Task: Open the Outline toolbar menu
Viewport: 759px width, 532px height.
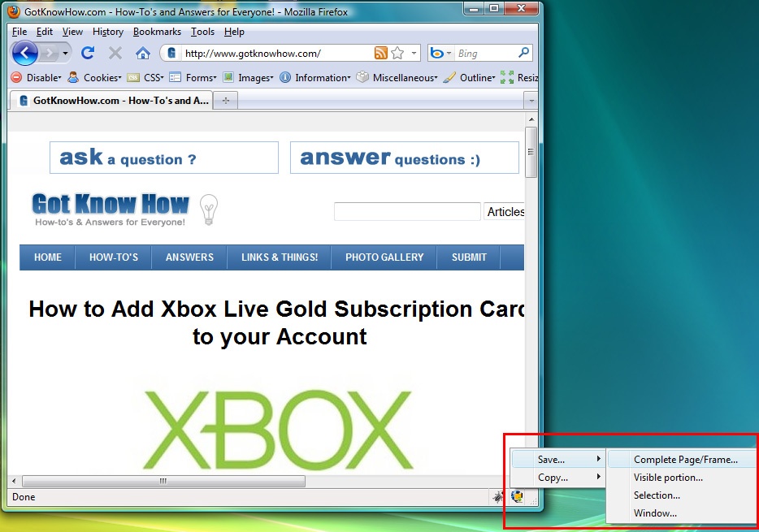Action: [x=470, y=77]
